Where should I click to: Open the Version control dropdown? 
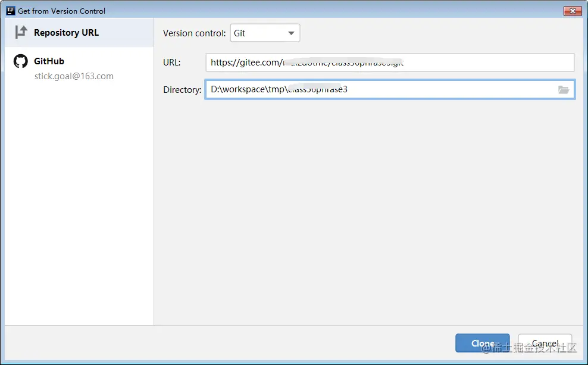pos(265,33)
